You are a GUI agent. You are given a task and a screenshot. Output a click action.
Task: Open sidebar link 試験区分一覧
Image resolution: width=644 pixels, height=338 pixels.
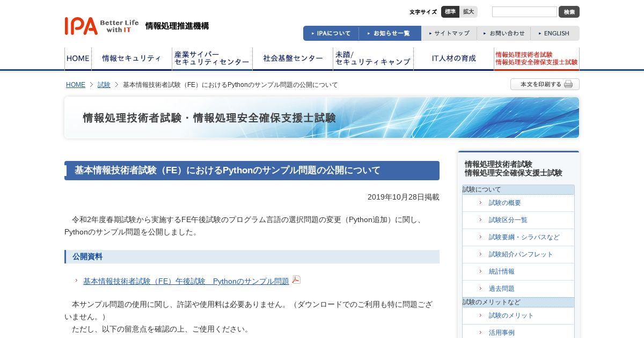tap(508, 220)
